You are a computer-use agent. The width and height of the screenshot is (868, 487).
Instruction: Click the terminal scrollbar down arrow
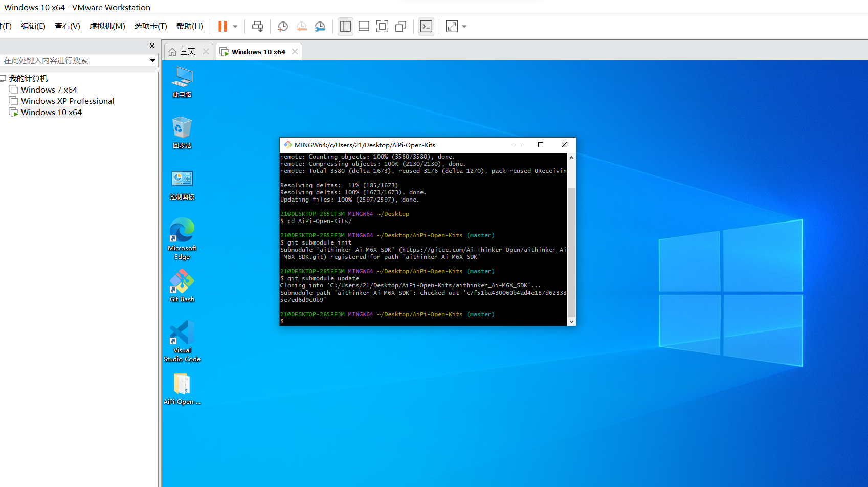point(571,321)
